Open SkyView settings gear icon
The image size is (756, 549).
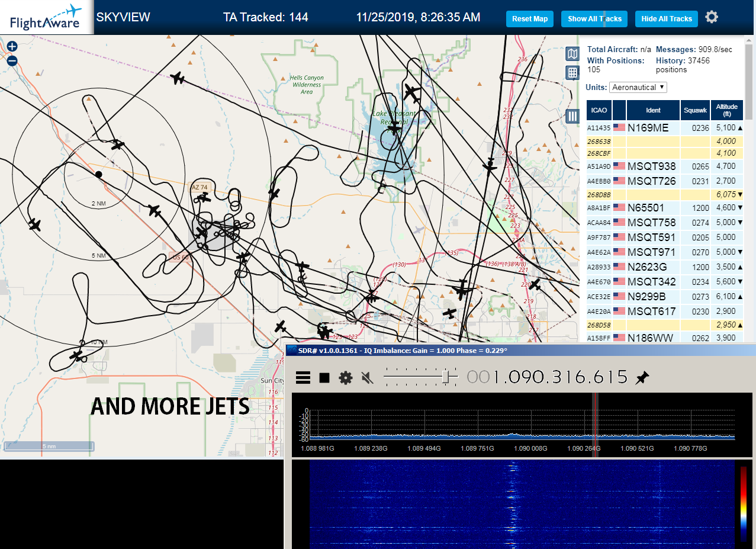pyautogui.click(x=712, y=17)
